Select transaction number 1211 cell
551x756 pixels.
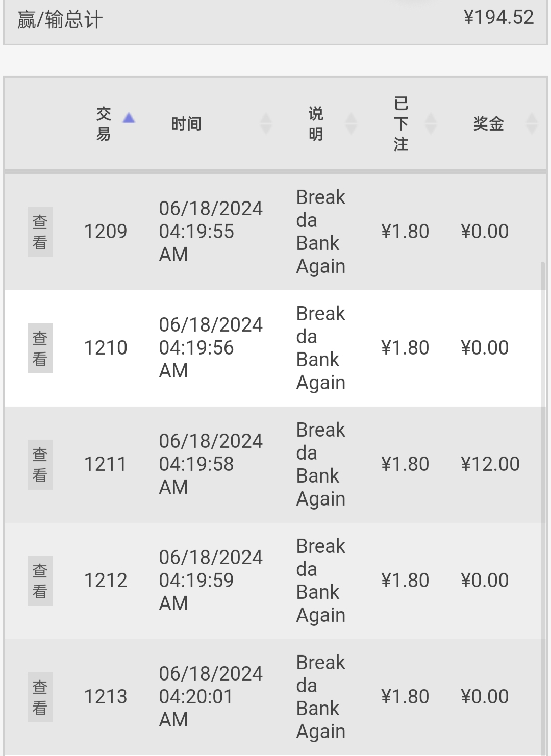(x=105, y=464)
